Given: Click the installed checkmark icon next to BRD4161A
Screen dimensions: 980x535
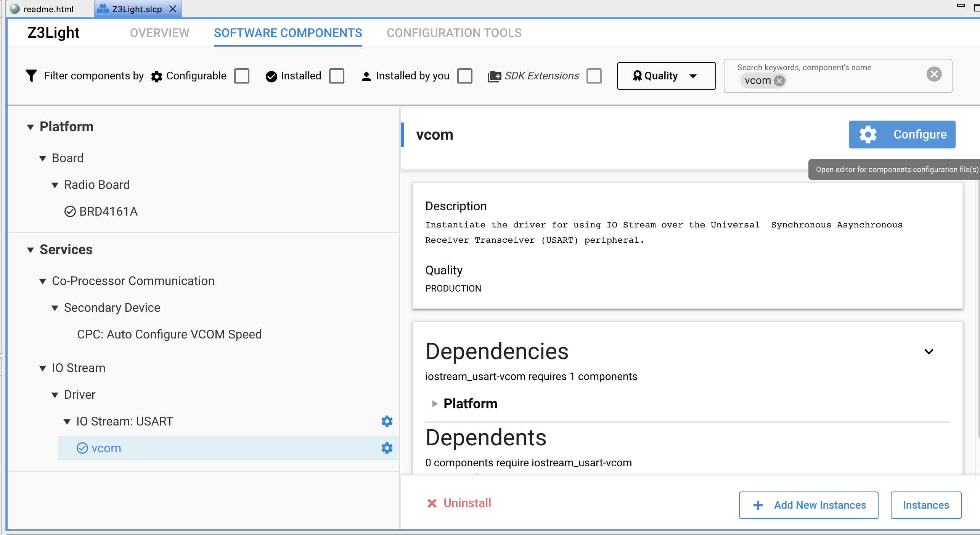Looking at the screenshot, I should pos(70,211).
